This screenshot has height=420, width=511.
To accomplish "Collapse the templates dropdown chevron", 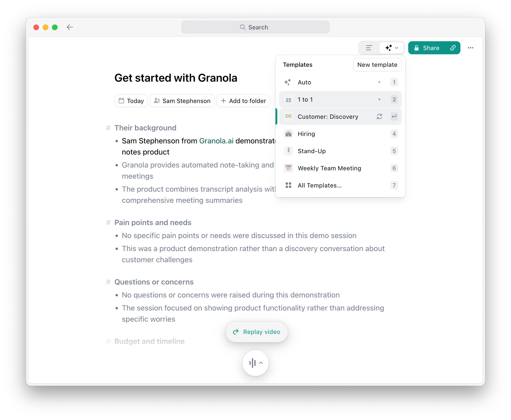I will (x=397, y=48).
